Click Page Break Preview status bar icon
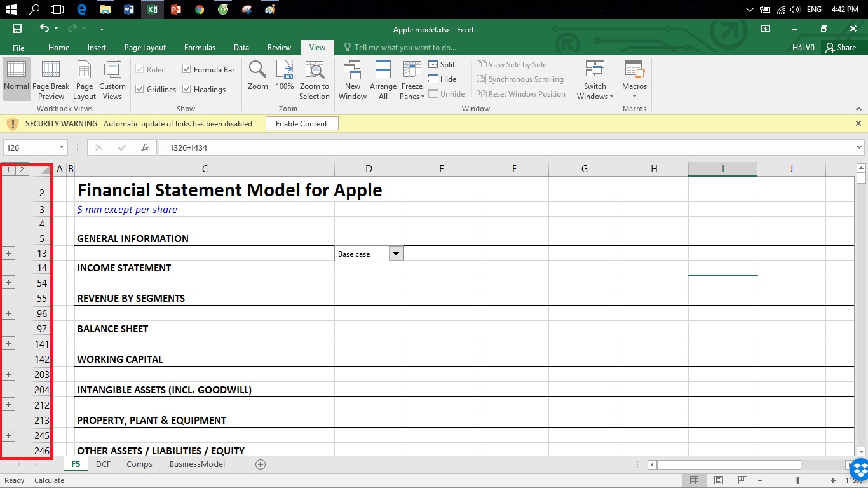This screenshot has width=868, height=488. point(743,480)
